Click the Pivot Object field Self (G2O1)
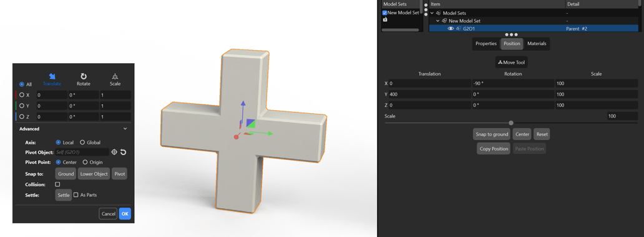Screen dimensions: 644x237 [82, 152]
